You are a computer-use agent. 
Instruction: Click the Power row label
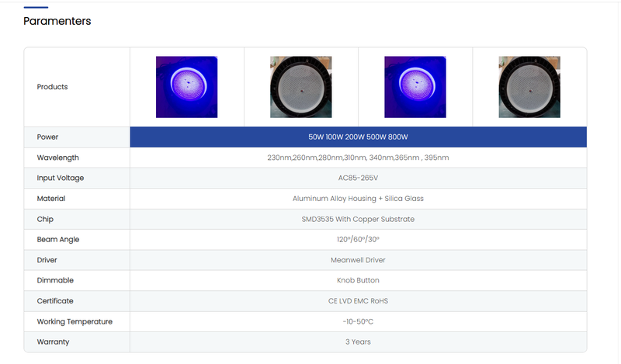pos(47,137)
